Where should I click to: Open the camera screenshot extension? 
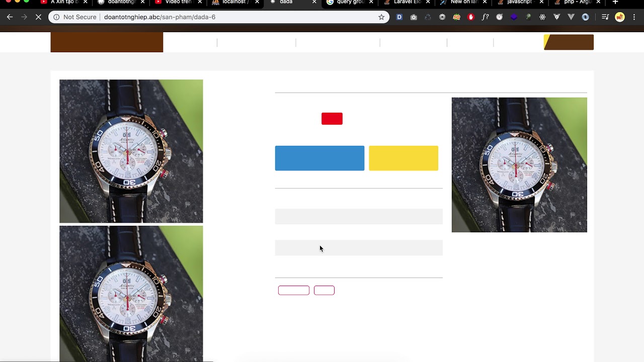[414, 17]
